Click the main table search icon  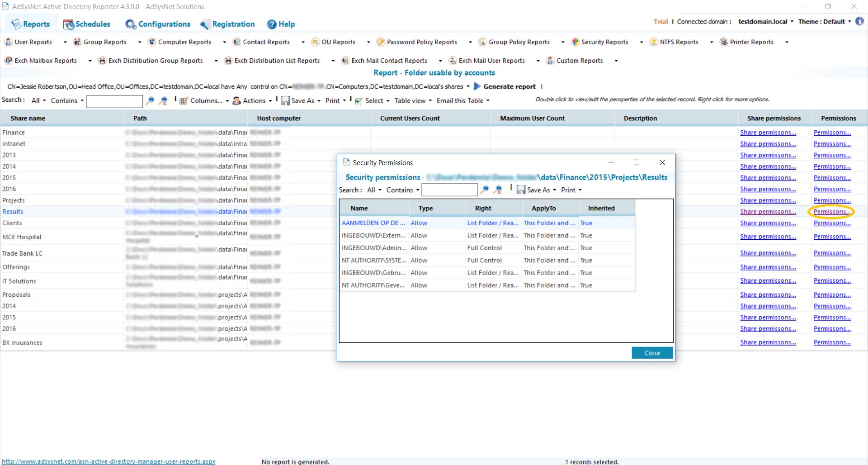click(150, 101)
